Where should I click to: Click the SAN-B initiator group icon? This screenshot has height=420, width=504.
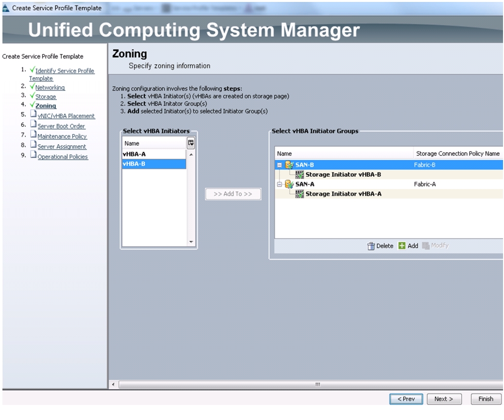tap(289, 165)
